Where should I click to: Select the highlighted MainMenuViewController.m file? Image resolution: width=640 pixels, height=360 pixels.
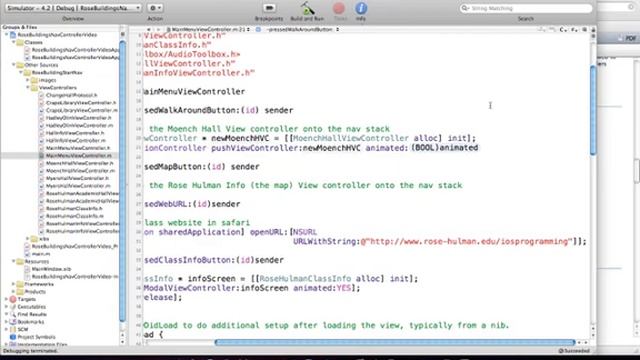pos(78,156)
